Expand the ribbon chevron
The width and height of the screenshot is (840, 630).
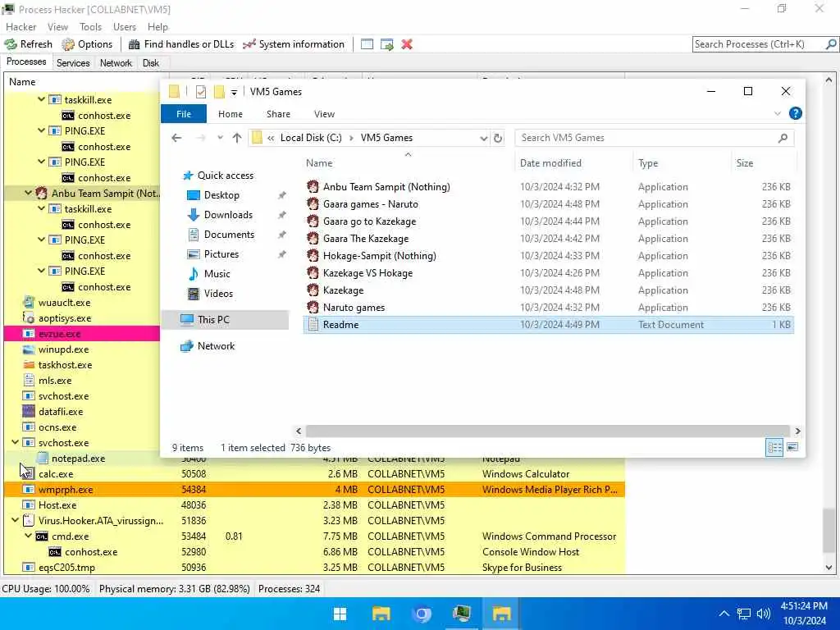pyautogui.click(x=778, y=113)
